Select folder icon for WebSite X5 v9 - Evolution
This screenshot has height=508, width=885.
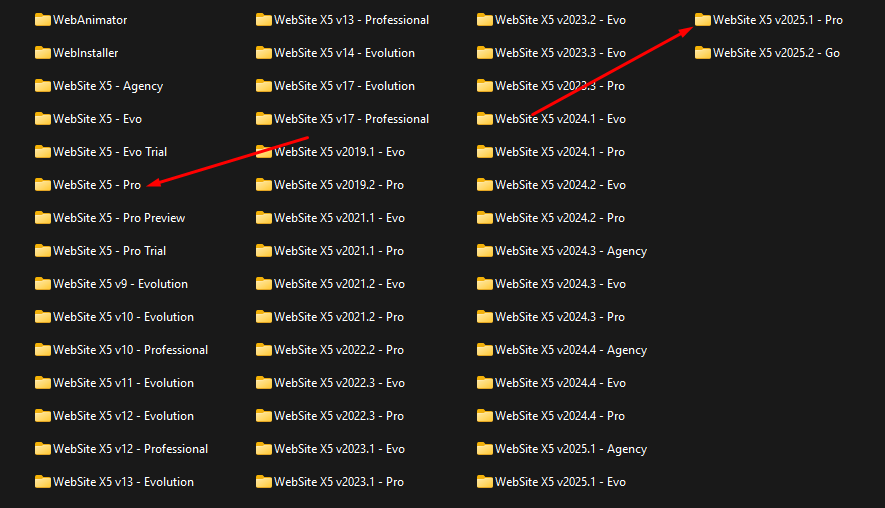point(42,284)
